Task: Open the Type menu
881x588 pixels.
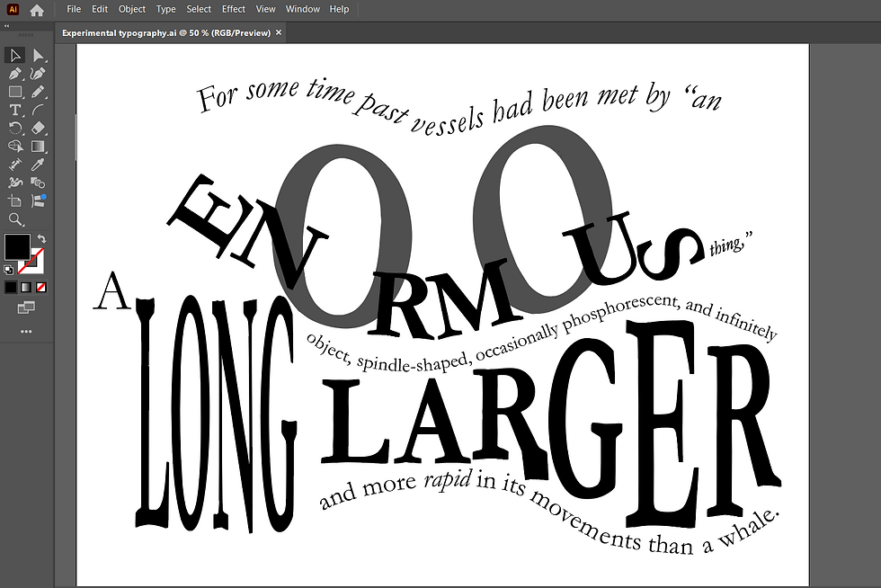Action: (x=165, y=9)
